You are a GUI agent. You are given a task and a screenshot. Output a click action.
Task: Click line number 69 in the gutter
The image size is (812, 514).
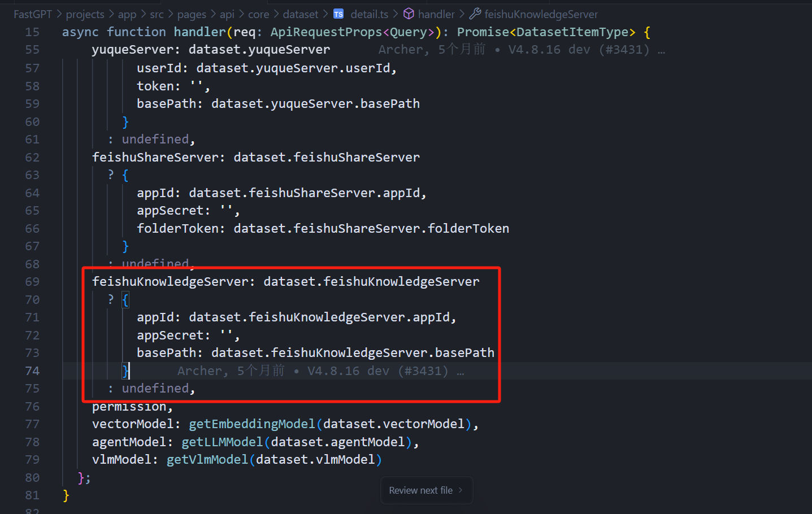click(32, 282)
